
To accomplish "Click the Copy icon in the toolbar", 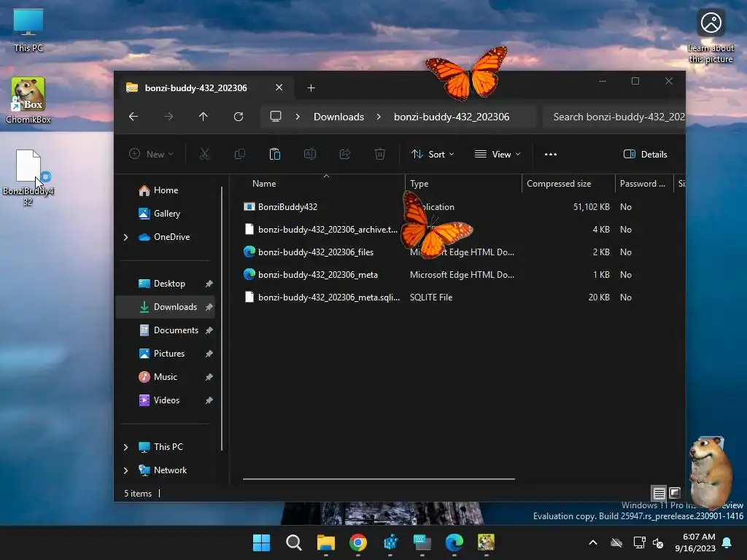I will (239, 154).
